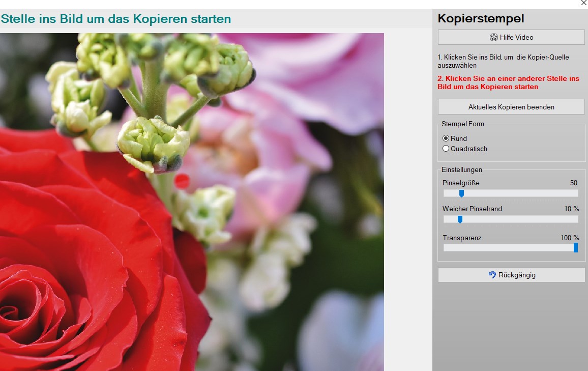This screenshot has width=588, height=371.
Task: Click the red stamp dot in image
Action: click(182, 181)
